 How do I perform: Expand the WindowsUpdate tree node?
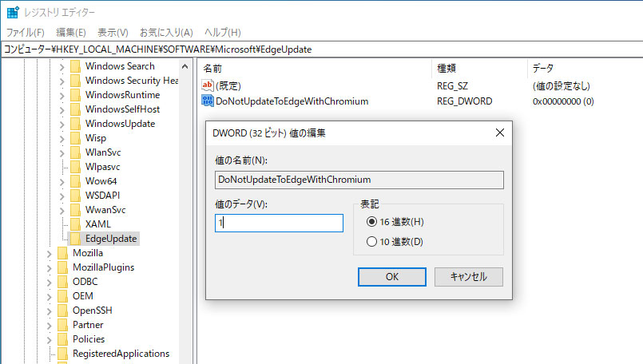[62, 125]
